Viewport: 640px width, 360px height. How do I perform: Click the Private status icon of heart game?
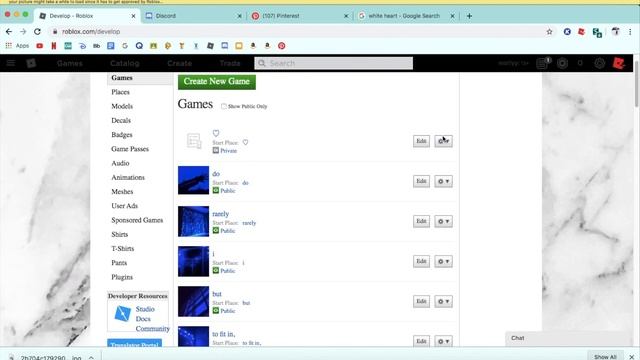[216, 150]
